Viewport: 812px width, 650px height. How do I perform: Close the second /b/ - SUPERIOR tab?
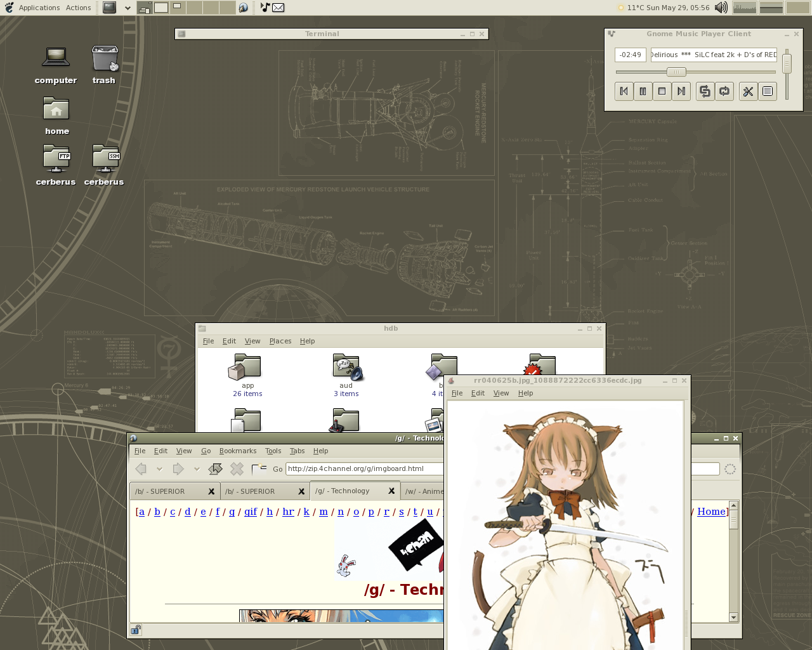tap(301, 491)
